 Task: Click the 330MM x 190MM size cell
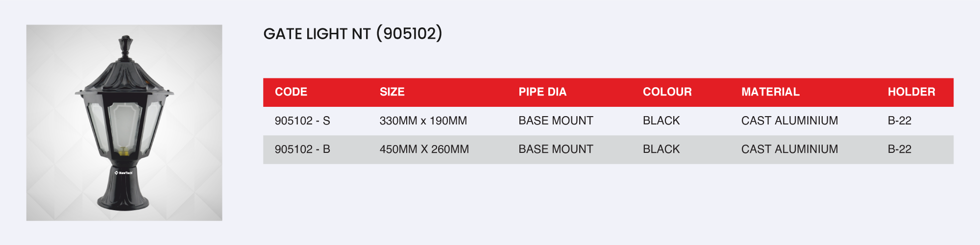(x=423, y=121)
